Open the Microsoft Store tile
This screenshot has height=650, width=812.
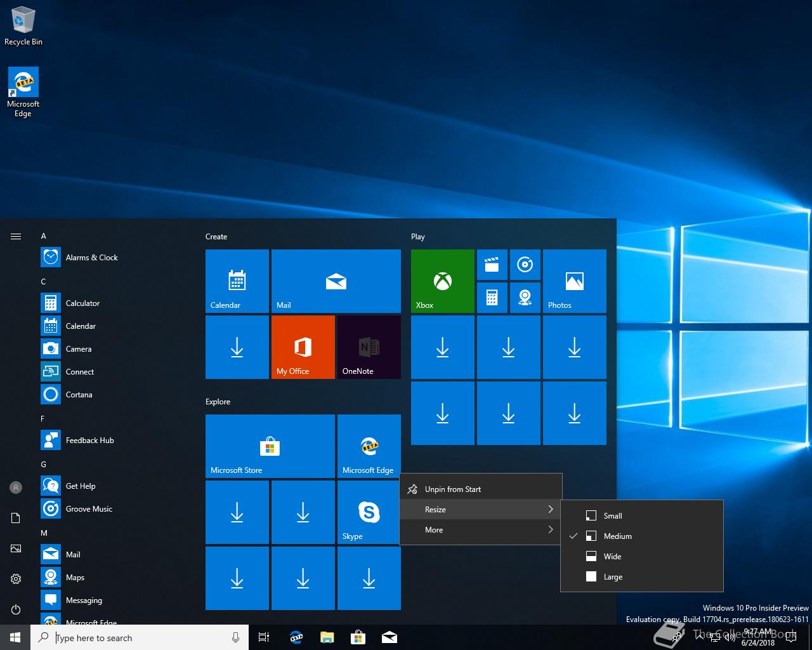270,446
